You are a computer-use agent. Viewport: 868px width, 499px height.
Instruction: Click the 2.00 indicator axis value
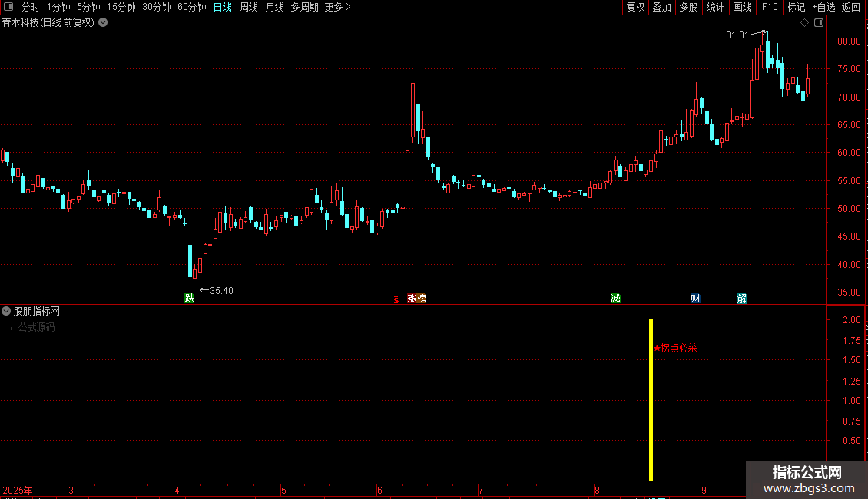click(x=851, y=320)
